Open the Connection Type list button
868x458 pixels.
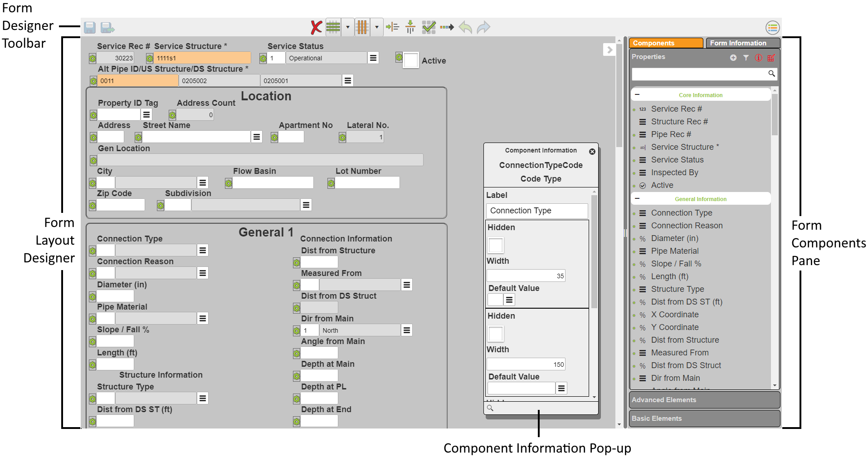click(203, 250)
